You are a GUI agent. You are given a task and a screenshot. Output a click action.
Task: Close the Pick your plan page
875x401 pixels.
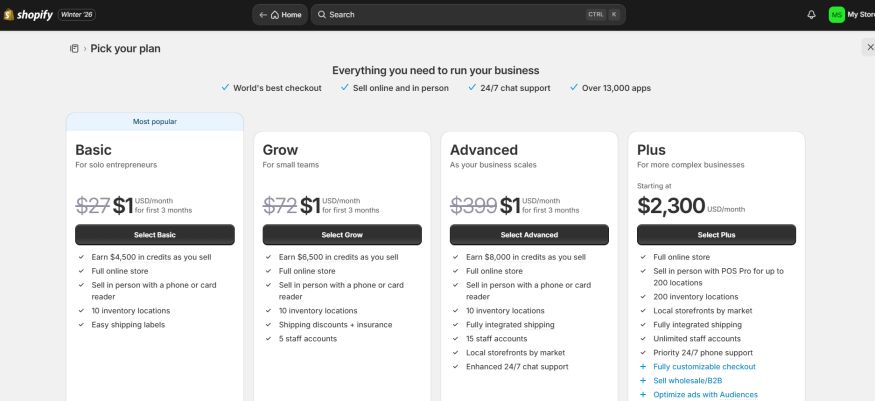point(869,47)
